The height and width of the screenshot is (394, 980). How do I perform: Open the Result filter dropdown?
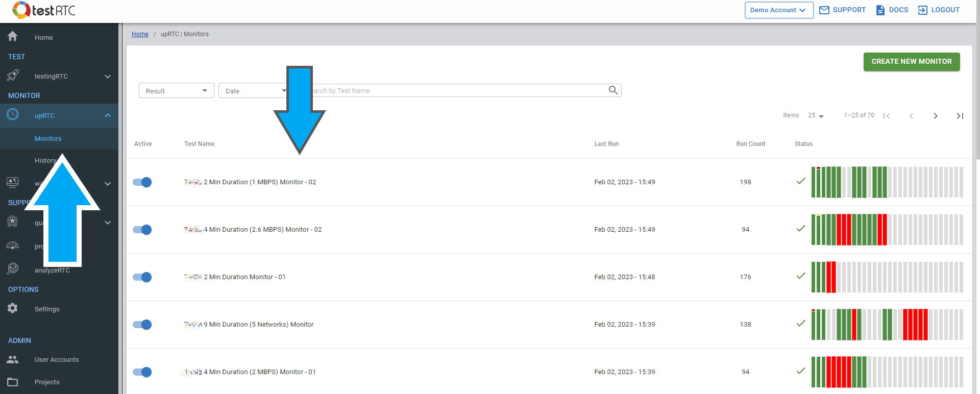[x=176, y=90]
